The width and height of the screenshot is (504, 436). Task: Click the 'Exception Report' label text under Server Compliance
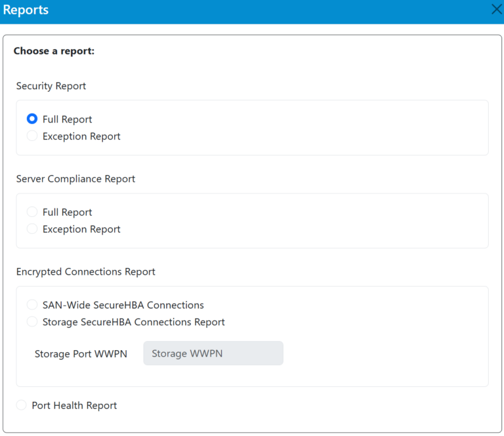(81, 229)
